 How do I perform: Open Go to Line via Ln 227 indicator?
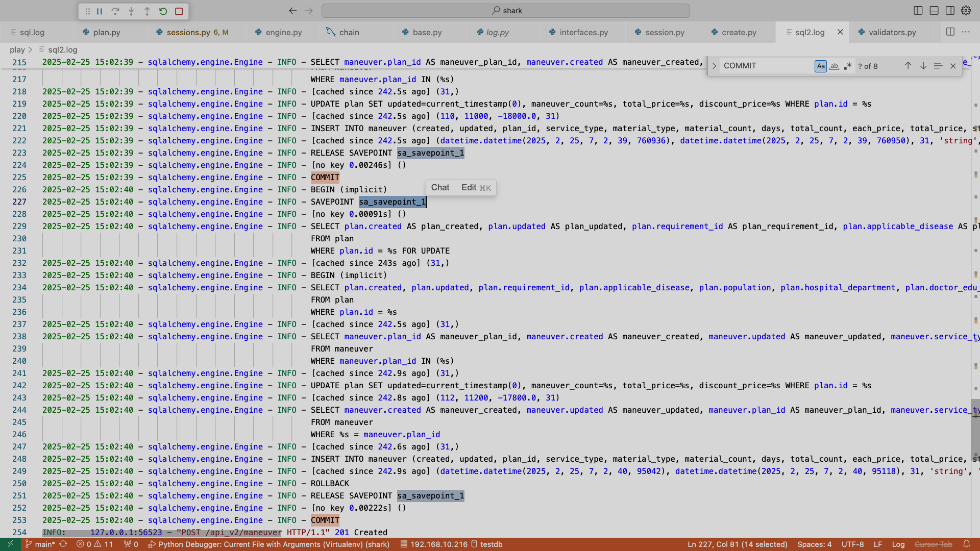point(738,544)
